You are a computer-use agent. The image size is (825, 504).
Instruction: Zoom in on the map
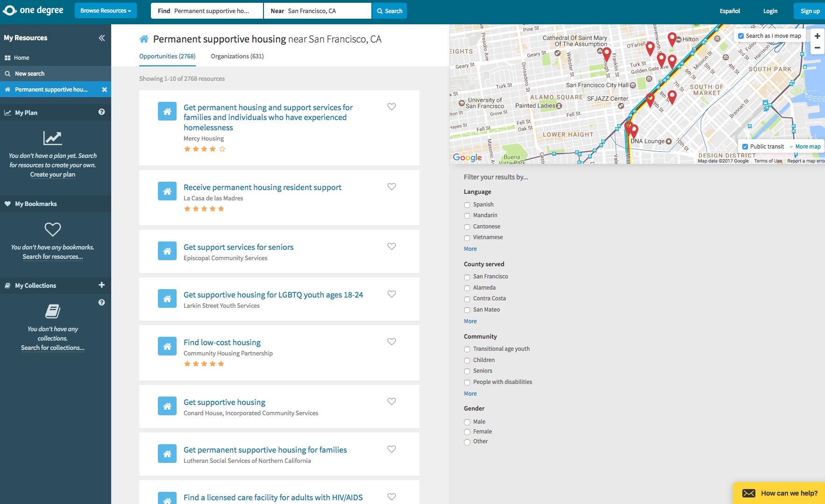point(817,36)
